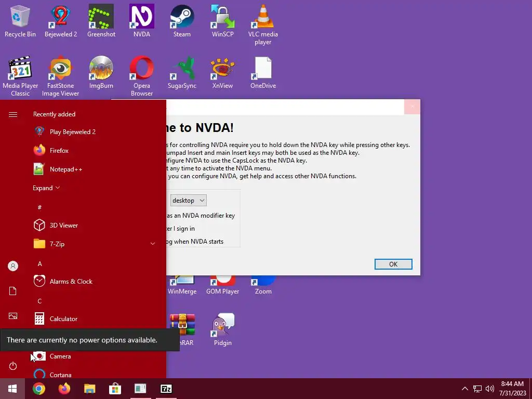Click the Media Player Classic shortcut

[x=20, y=77]
